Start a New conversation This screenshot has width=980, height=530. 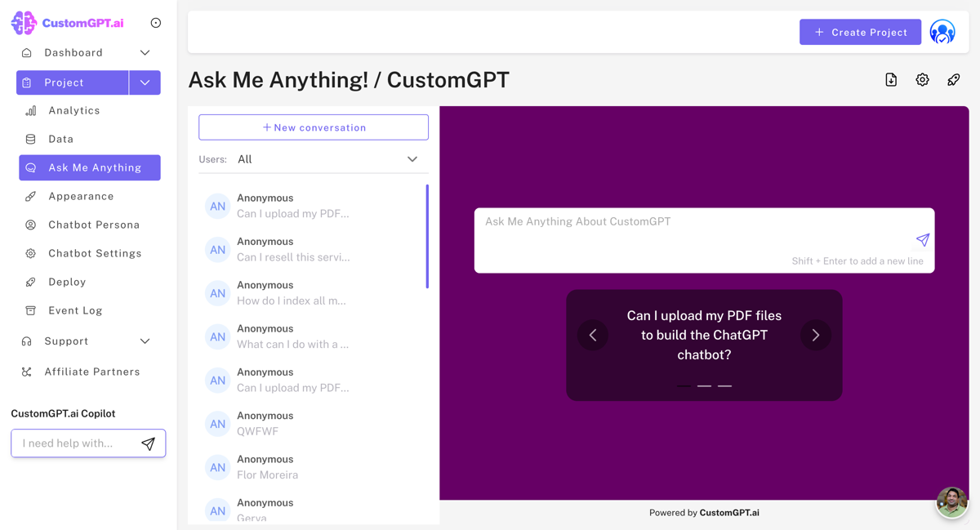tap(314, 127)
